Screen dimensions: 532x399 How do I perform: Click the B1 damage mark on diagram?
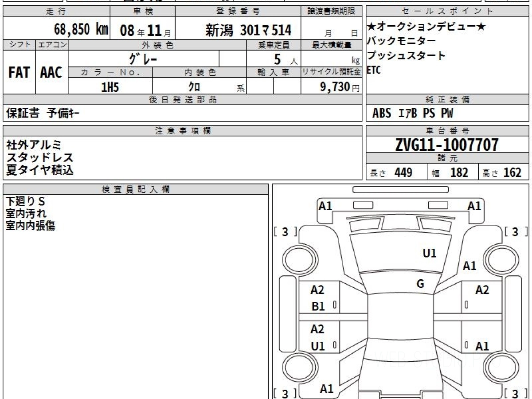point(318,306)
